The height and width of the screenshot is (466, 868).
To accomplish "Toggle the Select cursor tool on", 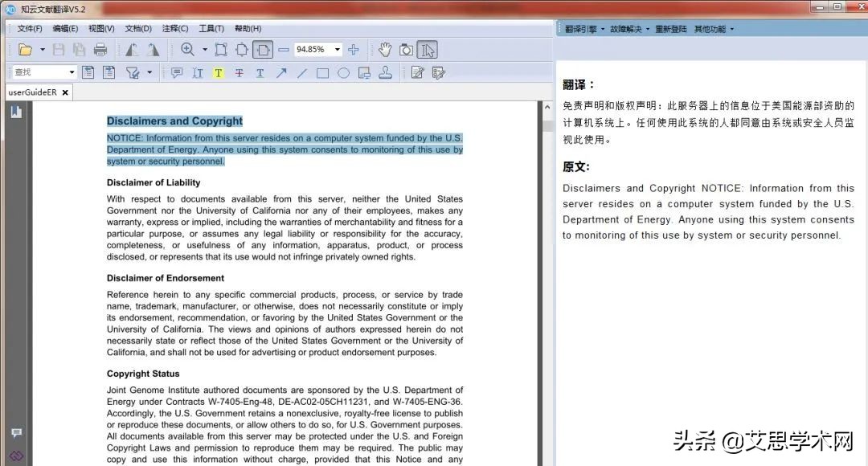I will [428, 49].
